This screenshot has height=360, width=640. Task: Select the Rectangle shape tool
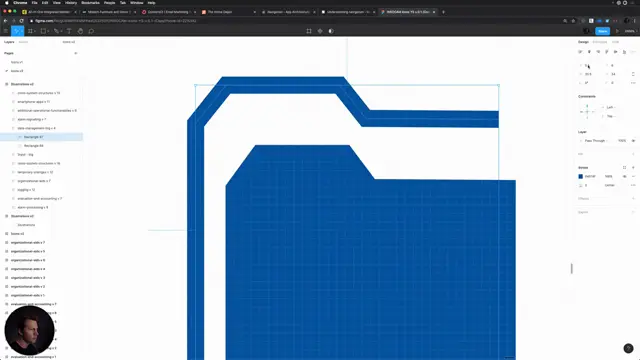pos(44,31)
